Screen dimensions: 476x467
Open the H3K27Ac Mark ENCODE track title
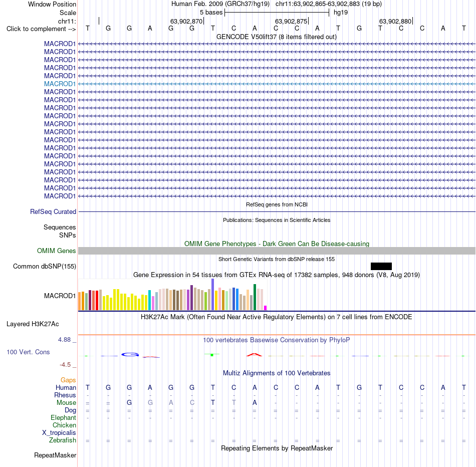(277, 317)
